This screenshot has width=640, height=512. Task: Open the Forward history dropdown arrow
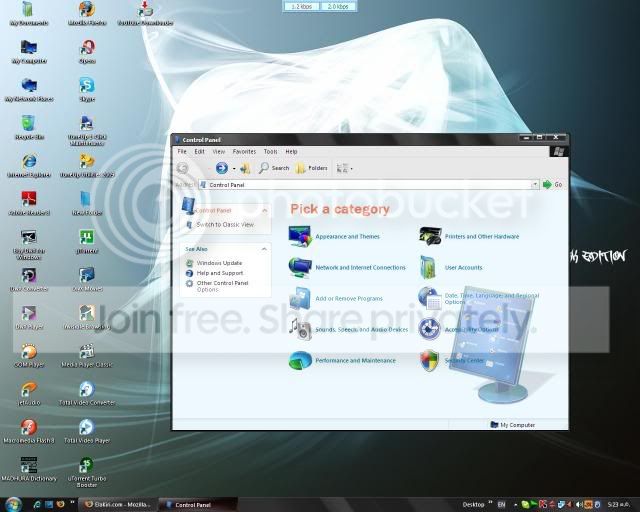pyautogui.click(x=234, y=168)
